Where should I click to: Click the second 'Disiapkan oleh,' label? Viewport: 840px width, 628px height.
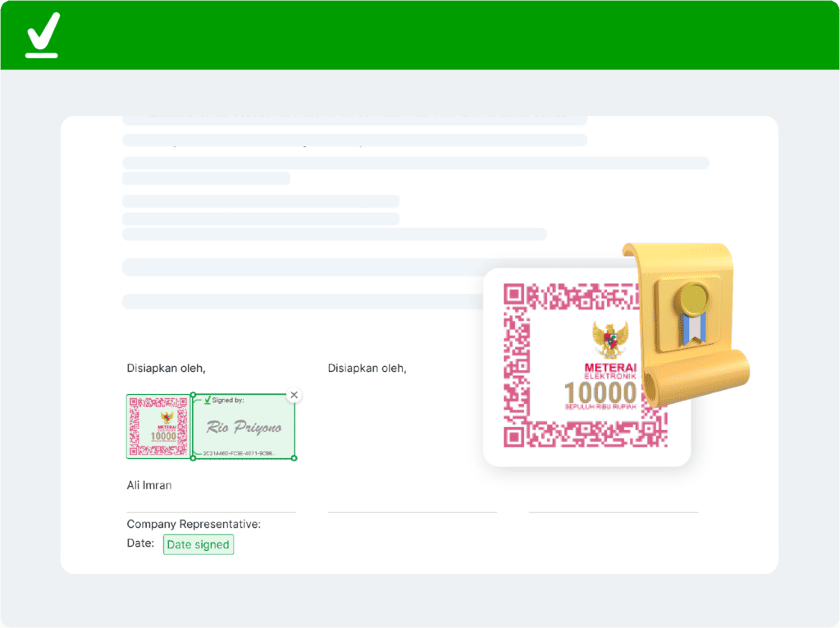[367, 369]
